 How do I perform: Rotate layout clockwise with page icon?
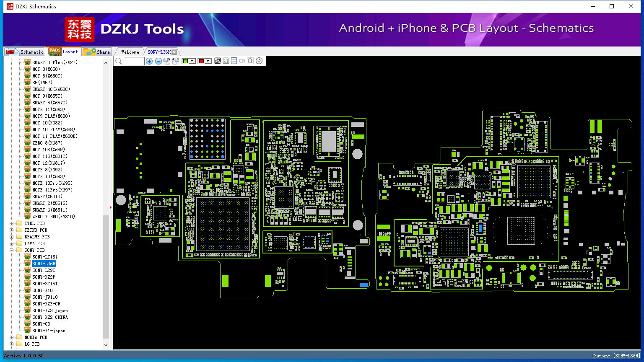pos(167,61)
